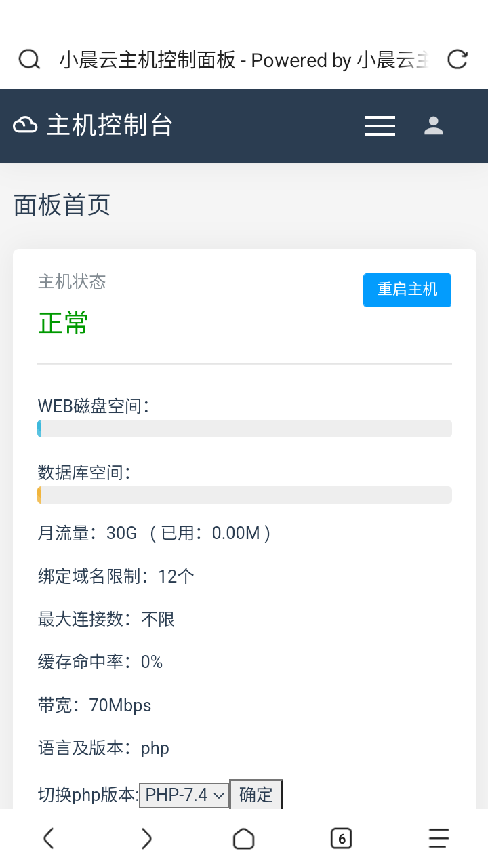Open the browser bottom menu icon
This screenshot has width=488, height=868.
point(439,839)
